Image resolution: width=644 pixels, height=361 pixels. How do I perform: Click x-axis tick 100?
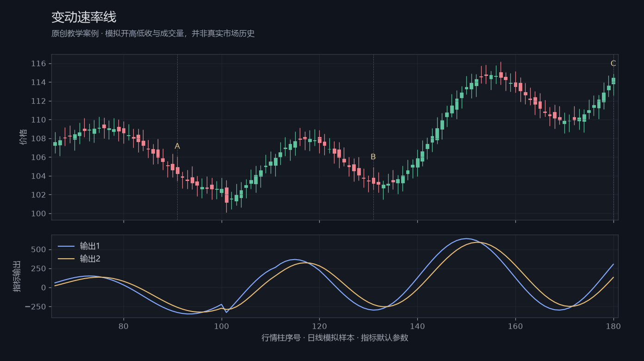[222, 326]
